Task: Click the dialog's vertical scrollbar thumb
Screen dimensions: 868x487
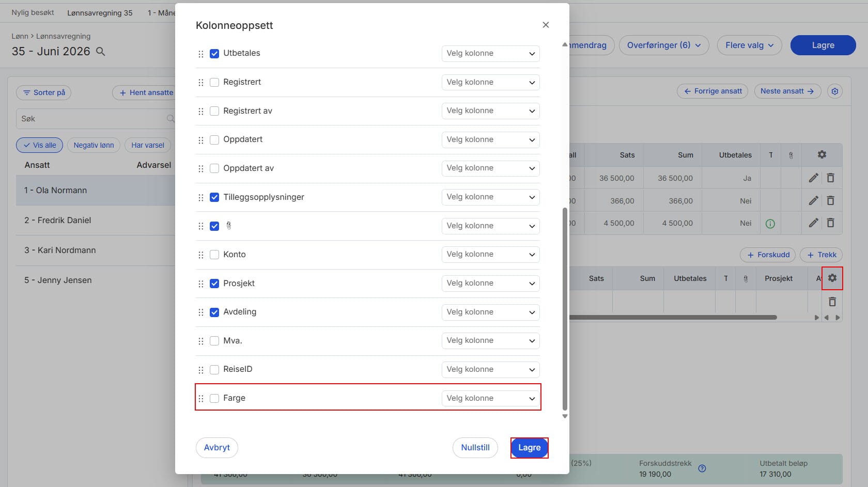Action: click(x=565, y=309)
